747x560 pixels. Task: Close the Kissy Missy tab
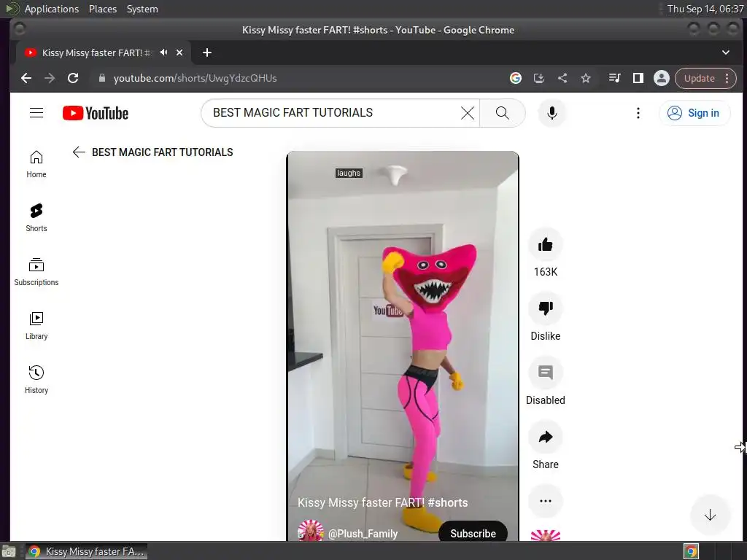point(179,52)
